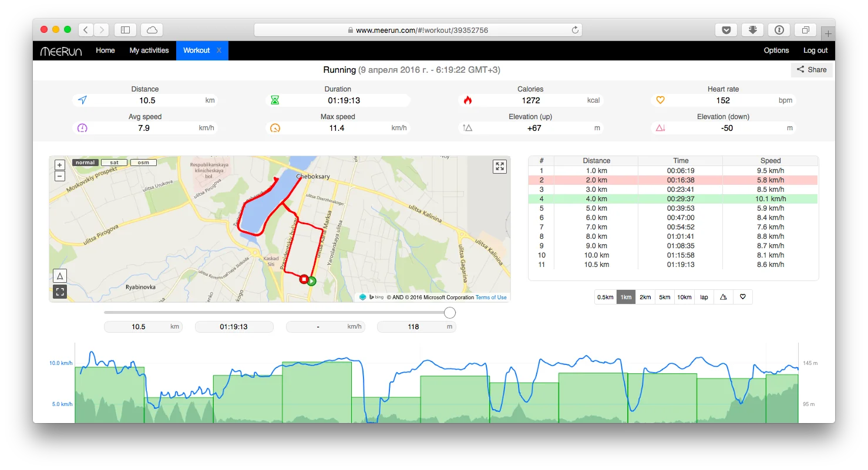Switch map to sat view
The height and width of the screenshot is (470, 868).
[x=114, y=163]
